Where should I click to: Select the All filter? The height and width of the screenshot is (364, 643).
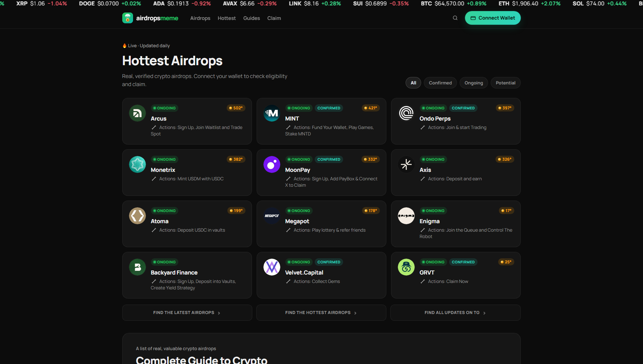413,83
